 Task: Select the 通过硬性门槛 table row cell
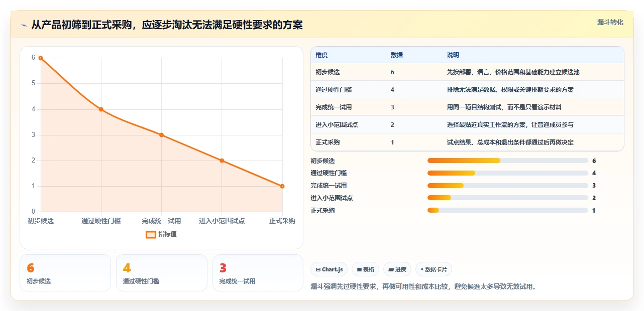[334, 90]
